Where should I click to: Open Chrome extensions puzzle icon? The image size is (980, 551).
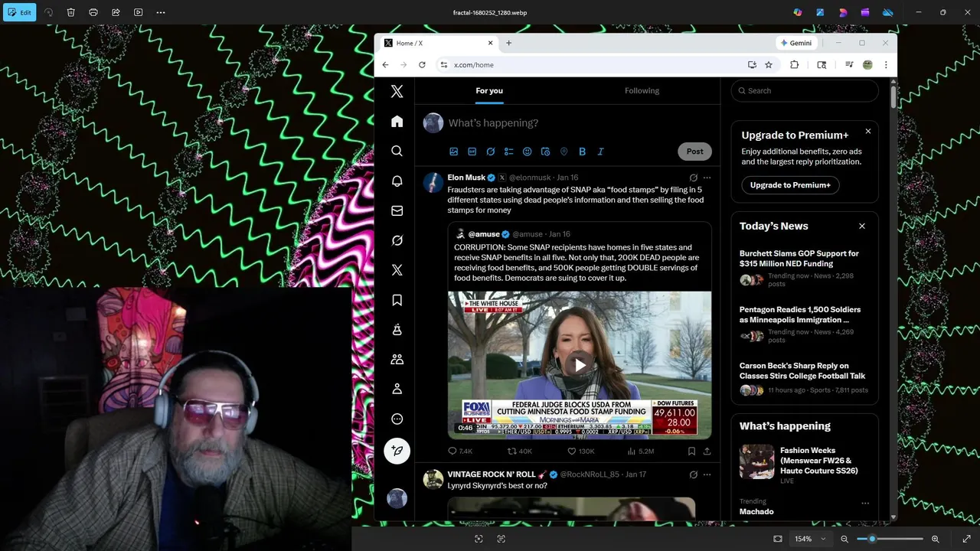[794, 65]
